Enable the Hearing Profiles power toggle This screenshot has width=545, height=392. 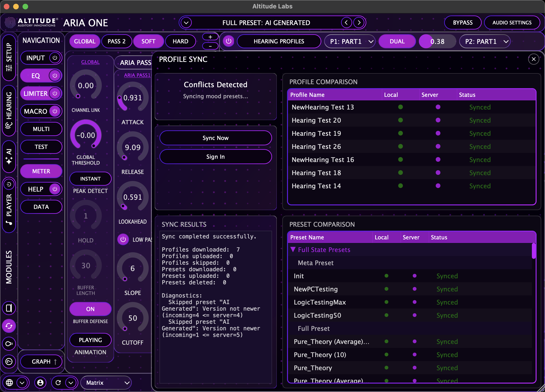coord(228,41)
